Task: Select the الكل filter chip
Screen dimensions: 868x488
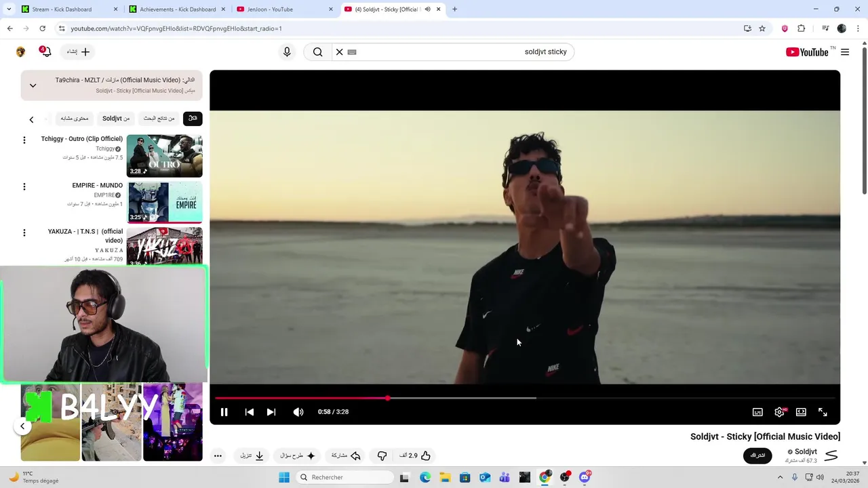Action: (x=193, y=119)
